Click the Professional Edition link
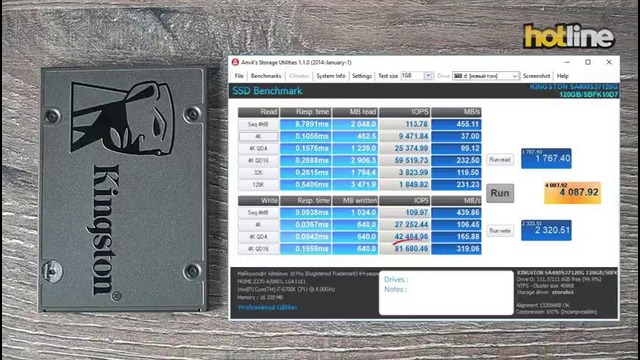640x360 pixels. [267, 307]
